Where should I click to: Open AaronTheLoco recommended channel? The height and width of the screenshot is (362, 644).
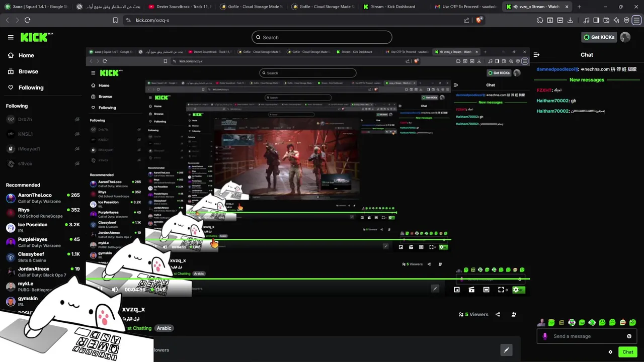(x=43, y=198)
